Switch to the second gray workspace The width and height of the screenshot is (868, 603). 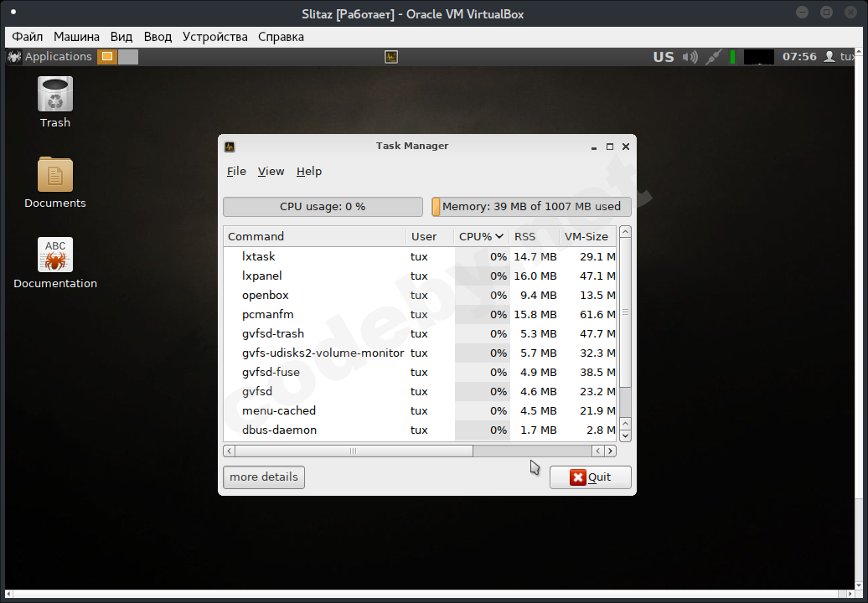(128, 56)
